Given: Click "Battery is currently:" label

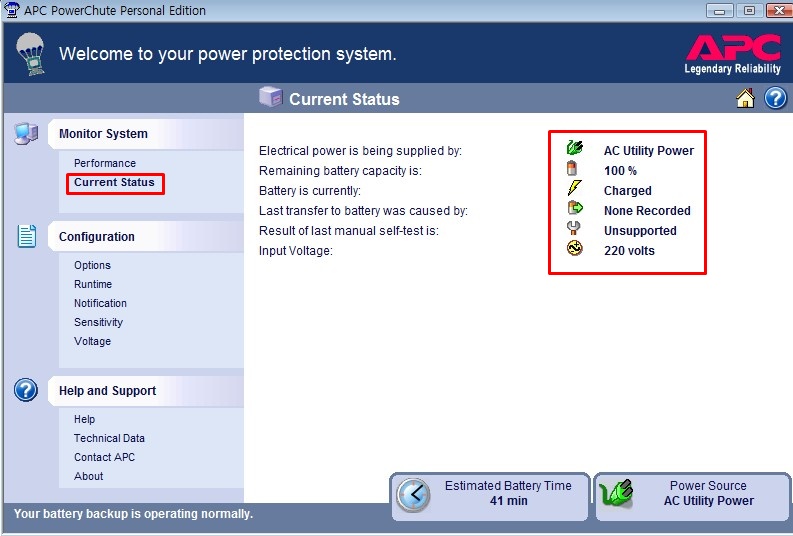Looking at the screenshot, I should click(x=310, y=191).
